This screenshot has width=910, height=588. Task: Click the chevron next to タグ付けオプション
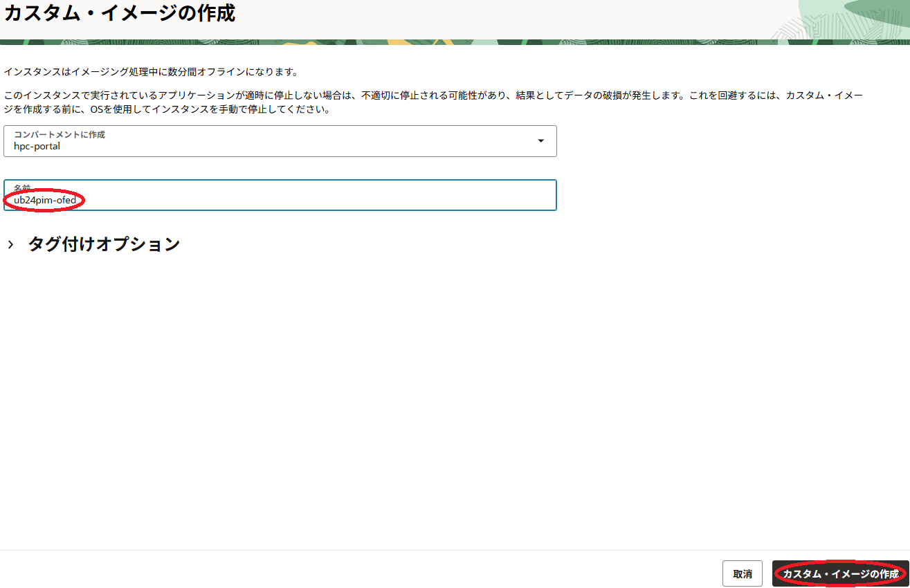10,244
